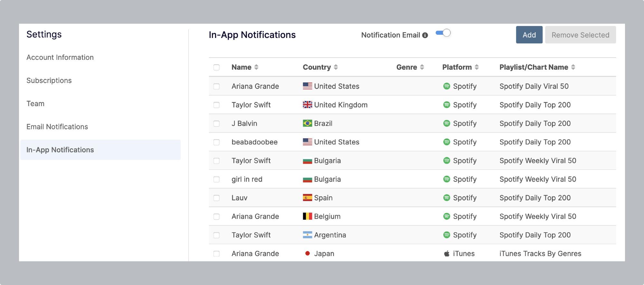The image size is (644, 285).
Task: Click the Lauv name cell
Action: coord(239,198)
